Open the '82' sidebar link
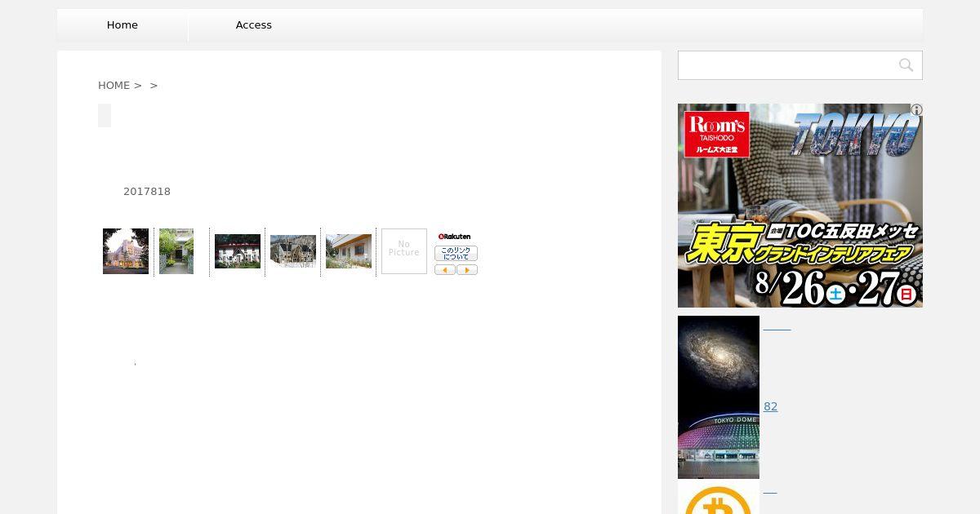The height and width of the screenshot is (514, 980). 770,406
